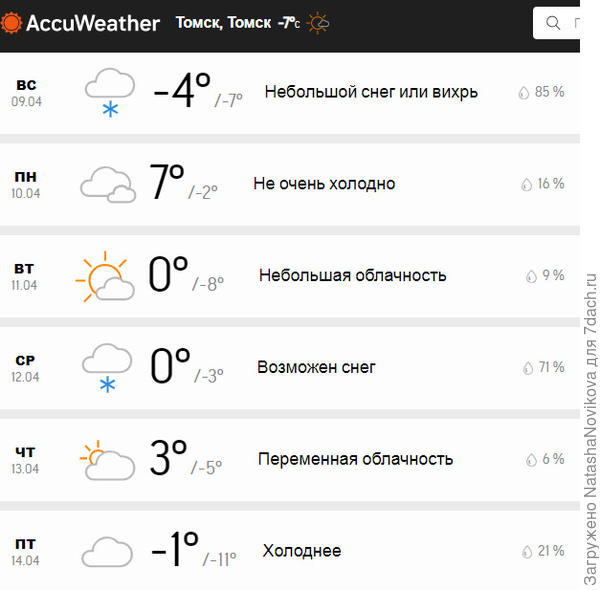600x590 pixels.
Task: Click Monday's cloudy weather icon
Action: (x=107, y=184)
